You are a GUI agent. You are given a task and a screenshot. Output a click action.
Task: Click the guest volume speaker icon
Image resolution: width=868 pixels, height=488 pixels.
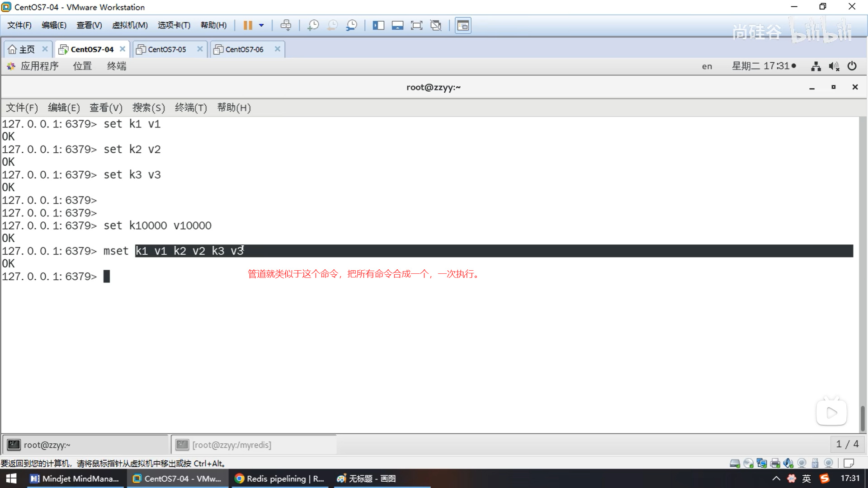coord(834,66)
